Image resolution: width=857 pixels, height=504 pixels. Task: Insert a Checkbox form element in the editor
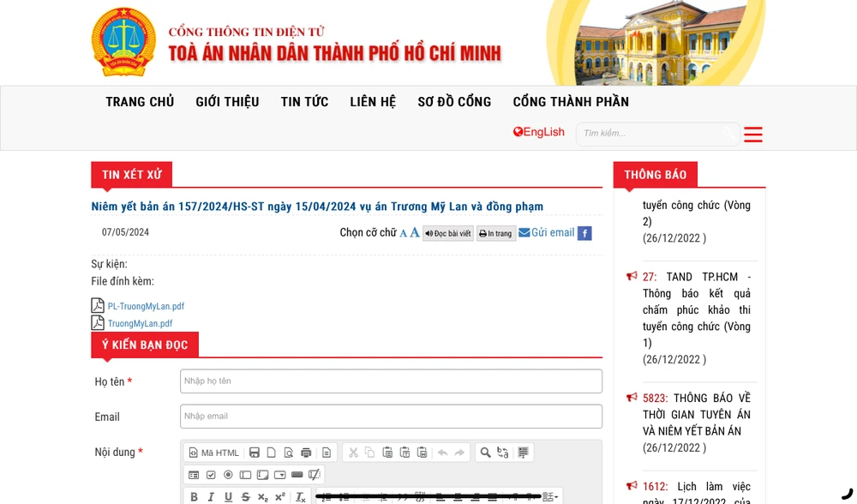(212, 473)
